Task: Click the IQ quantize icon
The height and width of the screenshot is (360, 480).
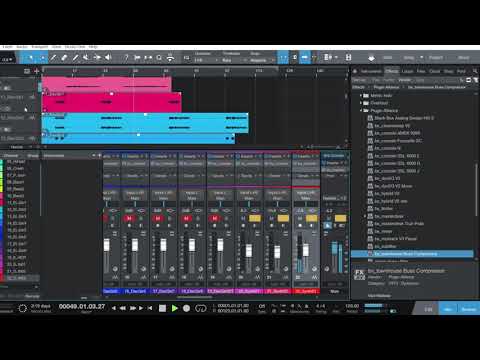Action: [x=186, y=58]
